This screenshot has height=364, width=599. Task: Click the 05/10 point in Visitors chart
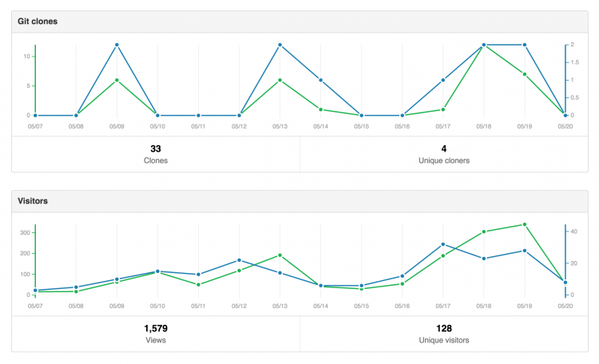[157, 271]
